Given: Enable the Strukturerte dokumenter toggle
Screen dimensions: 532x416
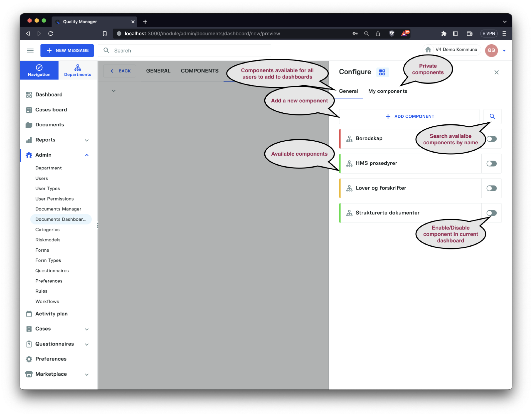Looking at the screenshot, I should (491, 213).
